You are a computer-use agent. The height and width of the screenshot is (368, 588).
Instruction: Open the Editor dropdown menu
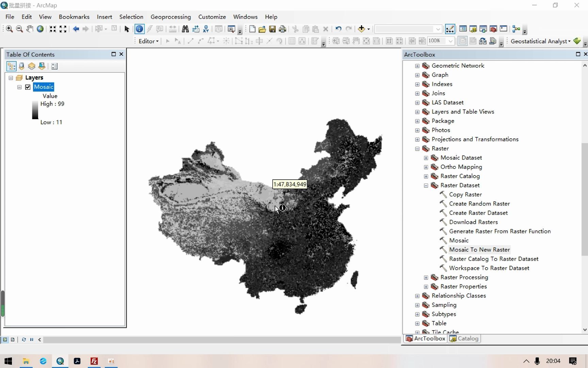click(148, 41)
